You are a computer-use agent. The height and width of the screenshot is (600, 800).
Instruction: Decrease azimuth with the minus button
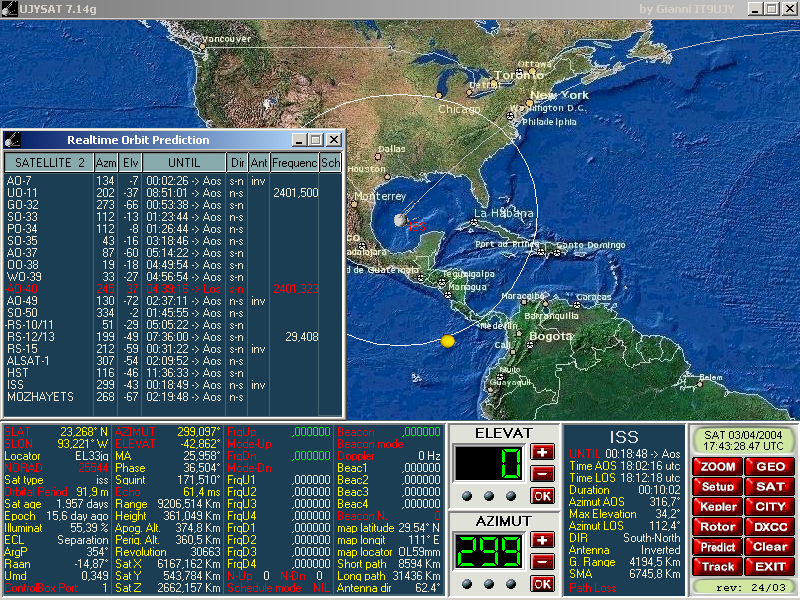tap(542, 562)
